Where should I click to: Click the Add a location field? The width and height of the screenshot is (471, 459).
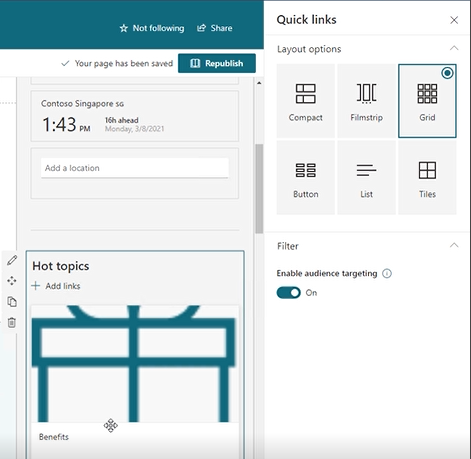[x=135, y=168]
